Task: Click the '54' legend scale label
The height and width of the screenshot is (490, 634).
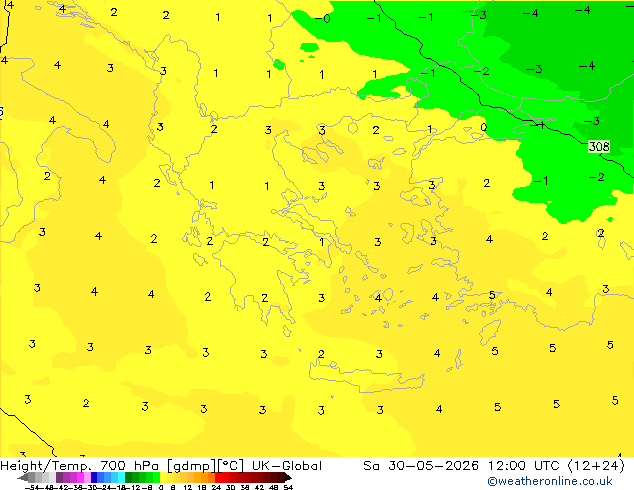Action: pyautogui.click(x=288, y=488)
